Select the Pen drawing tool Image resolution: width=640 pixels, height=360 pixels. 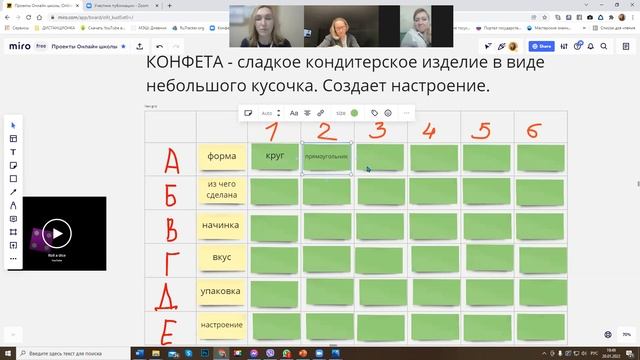pyautogui.click(x=13, y=205)
